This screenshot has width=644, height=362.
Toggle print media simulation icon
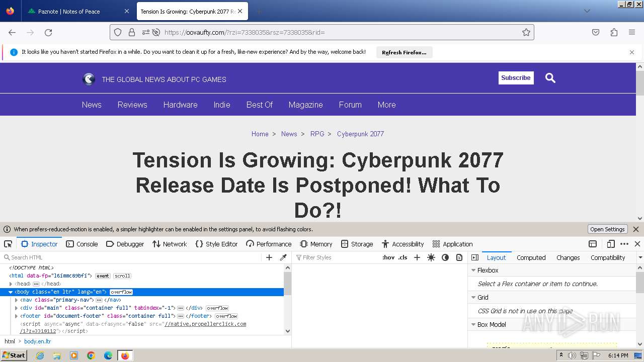[x=459, y=257]
